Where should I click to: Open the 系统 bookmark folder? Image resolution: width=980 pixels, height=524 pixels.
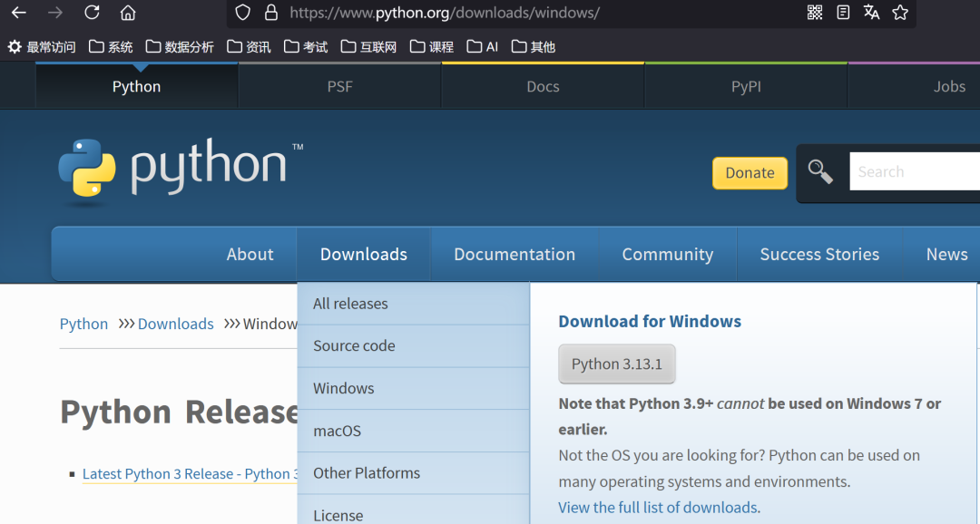click(x=111, y=47)
